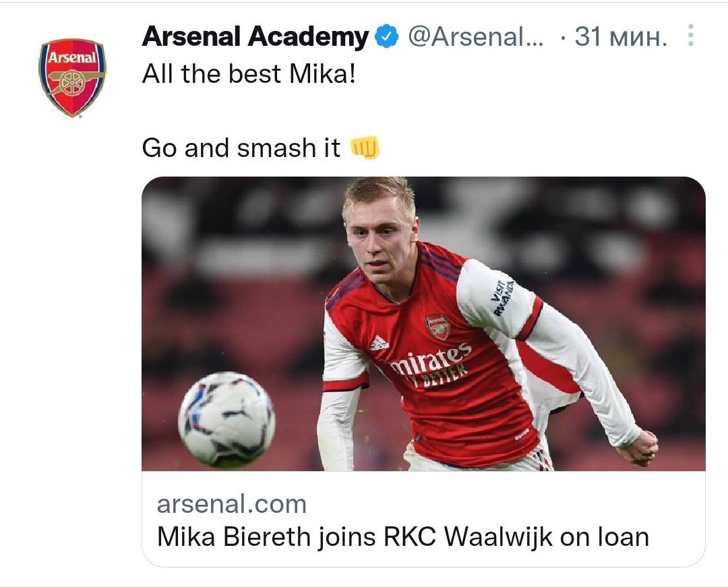The width and height of the screenshot is (728, 587).
Task: Click the Adidas logo on the jersey
Action: [379, 343]
